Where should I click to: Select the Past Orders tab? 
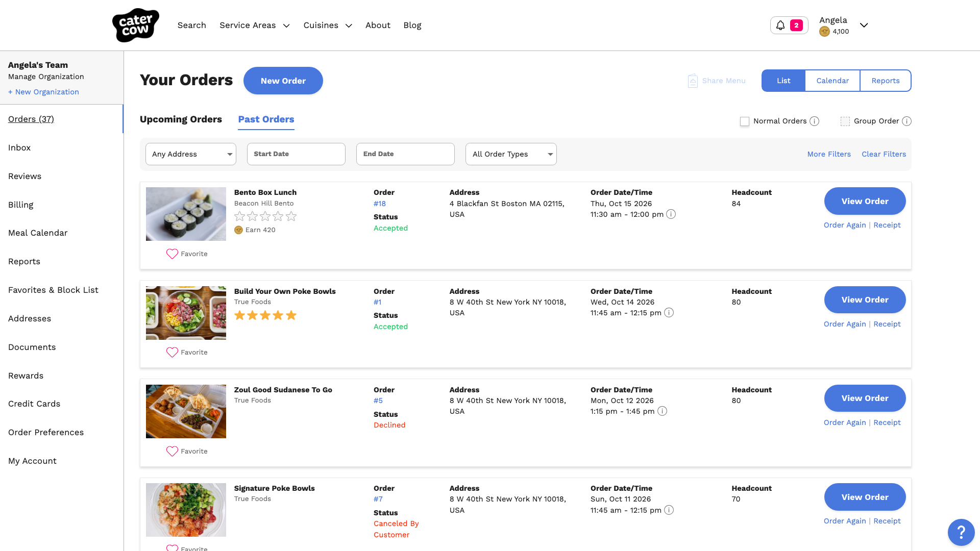[x=266, y=119]
